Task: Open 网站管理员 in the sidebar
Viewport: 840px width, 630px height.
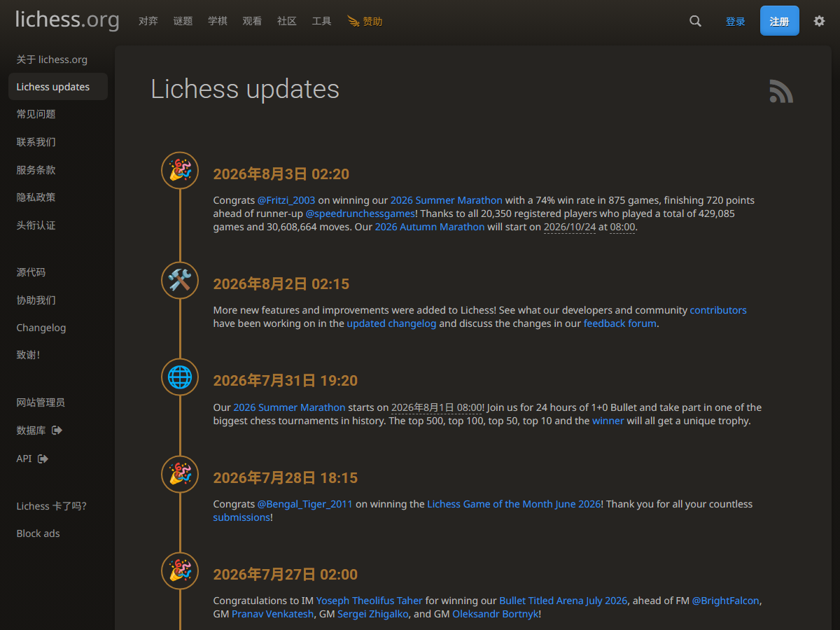Action: [58, 402]
